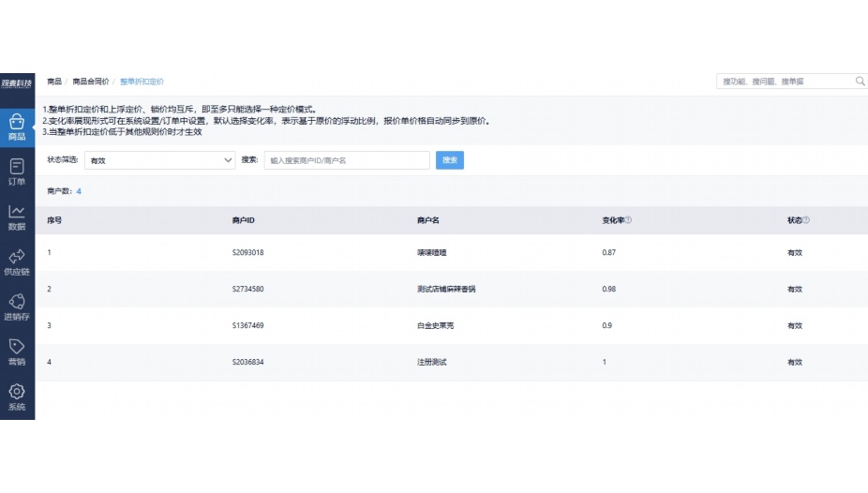Click the rate value 1 for S2036834
Image resolution: width=868 pixels, height=493 pixels.
605,362
